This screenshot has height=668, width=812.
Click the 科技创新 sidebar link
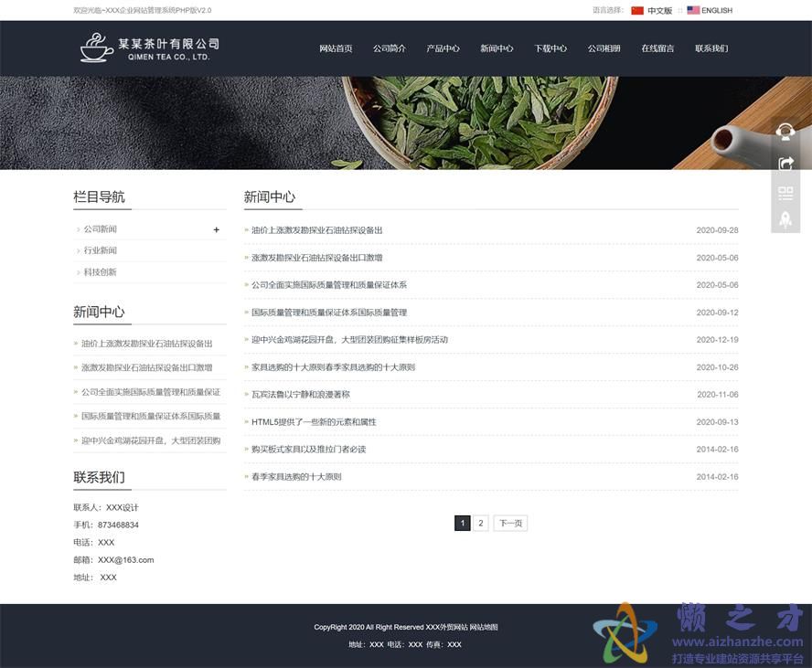(x=101, y=271)
